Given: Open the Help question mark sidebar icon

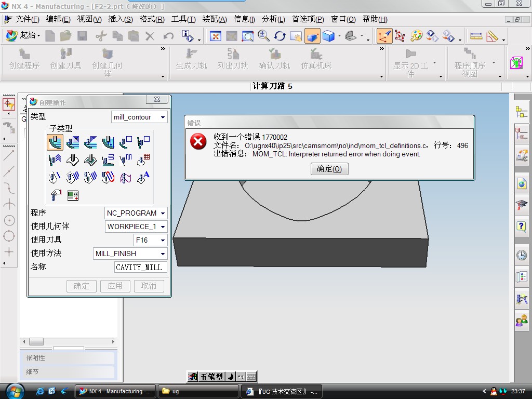Looking at the screenshot, I should [x=521, y=227].
